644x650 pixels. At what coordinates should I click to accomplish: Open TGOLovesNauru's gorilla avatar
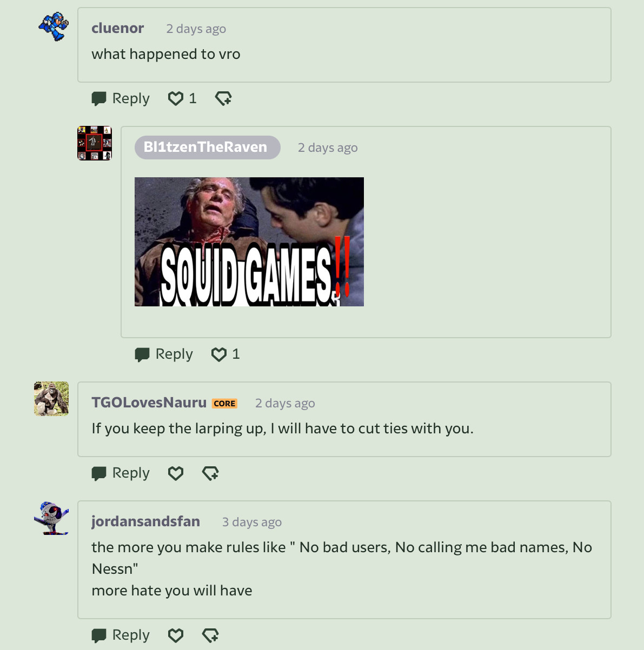51,399
